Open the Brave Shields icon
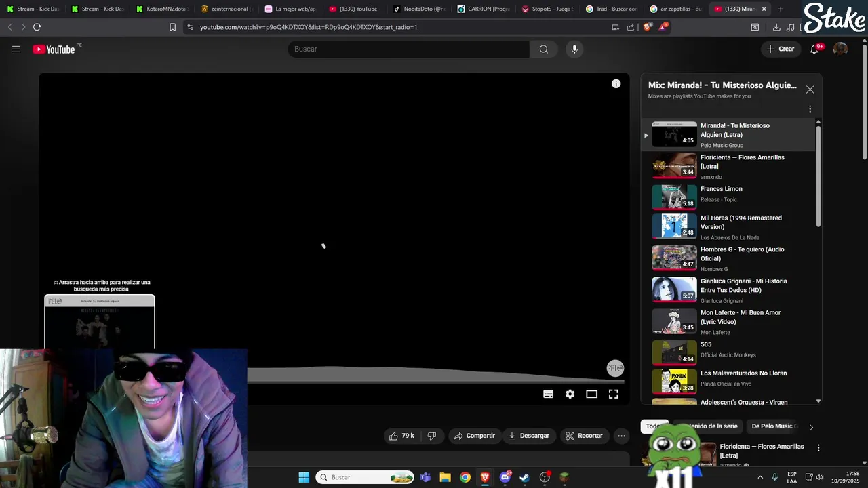 pyautogui.click(x=647, y=27)
